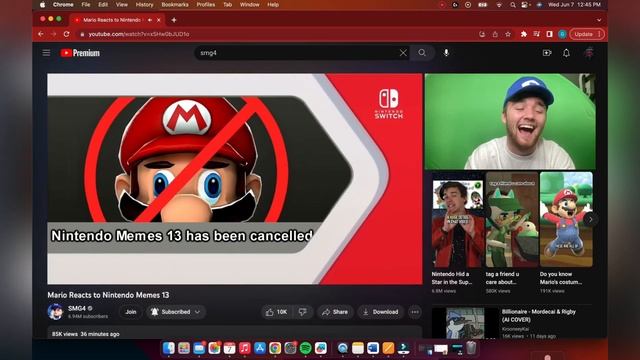640x360 pixels.
Task: Advance Shorts shelf with next arrow
Action: 590,220
